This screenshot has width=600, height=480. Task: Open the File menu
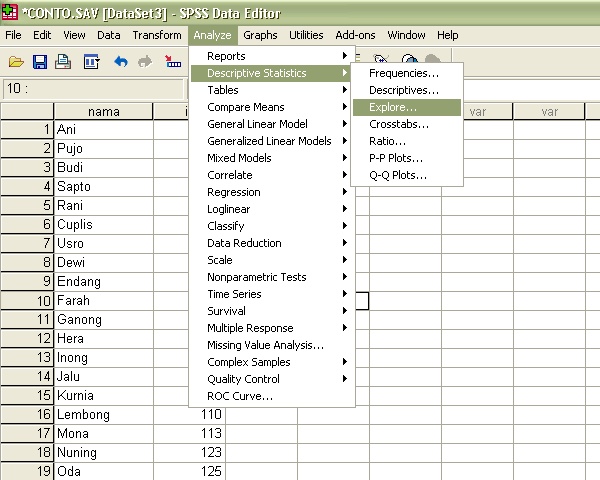coord(13,35)
